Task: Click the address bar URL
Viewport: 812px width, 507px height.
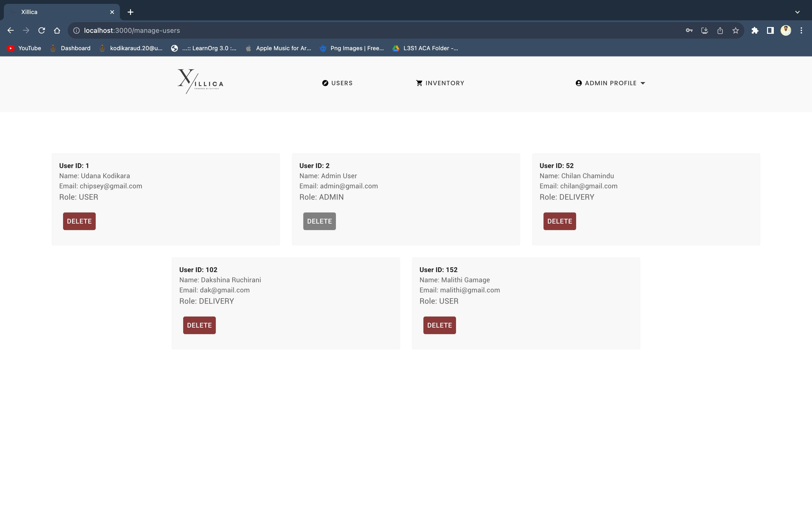Action: coord(132,30)
